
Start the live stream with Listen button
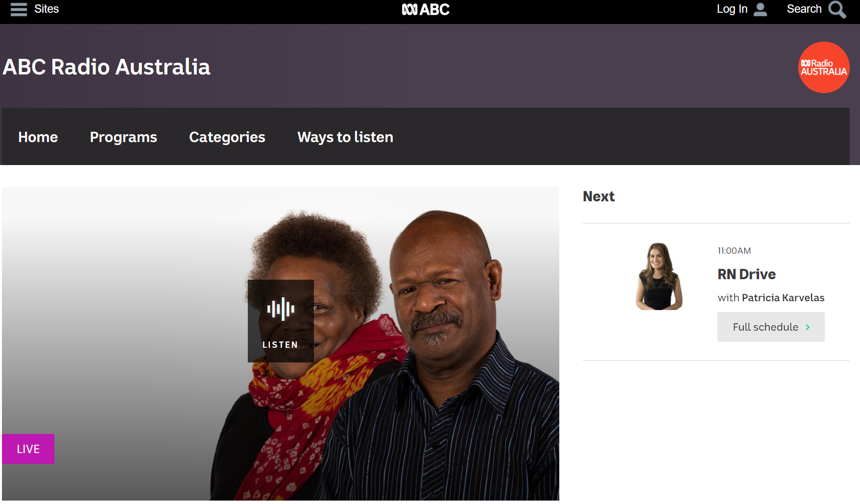coord(281,321)
